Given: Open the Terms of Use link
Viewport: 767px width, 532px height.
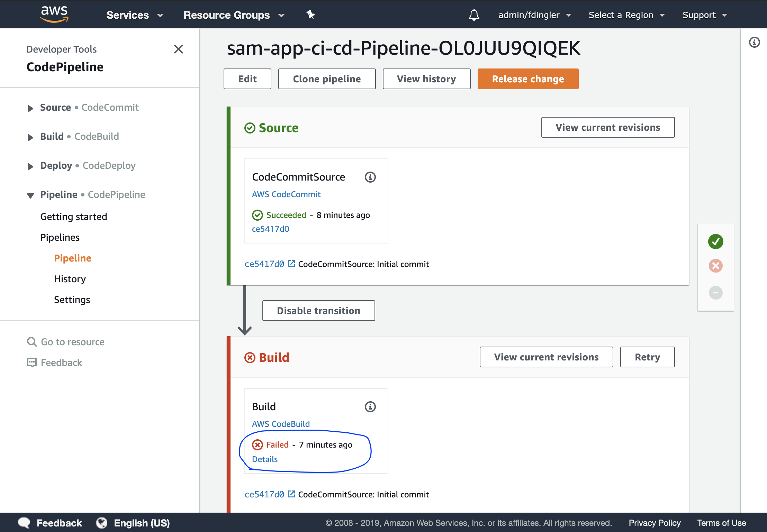Looking at the screenshot, I should [722, 523].
